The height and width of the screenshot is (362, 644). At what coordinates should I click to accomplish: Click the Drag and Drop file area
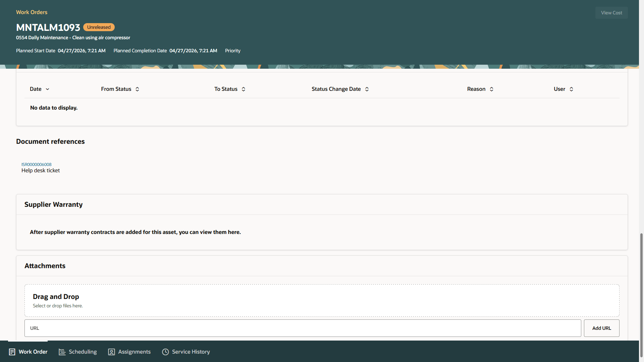322,301
